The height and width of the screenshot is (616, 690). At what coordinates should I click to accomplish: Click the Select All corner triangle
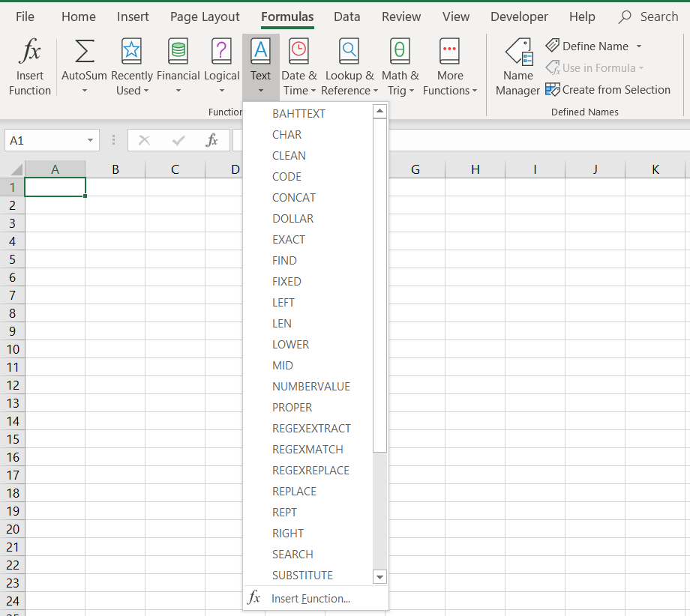point(16,169)
